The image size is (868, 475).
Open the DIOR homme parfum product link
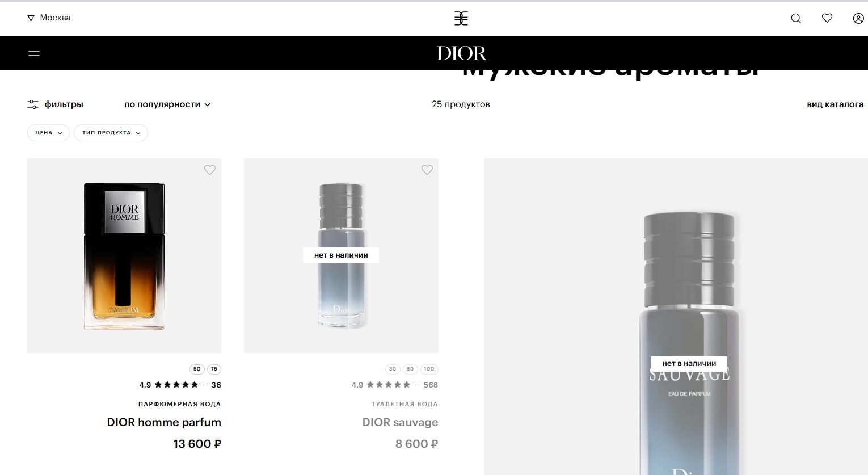click(164, 422)
